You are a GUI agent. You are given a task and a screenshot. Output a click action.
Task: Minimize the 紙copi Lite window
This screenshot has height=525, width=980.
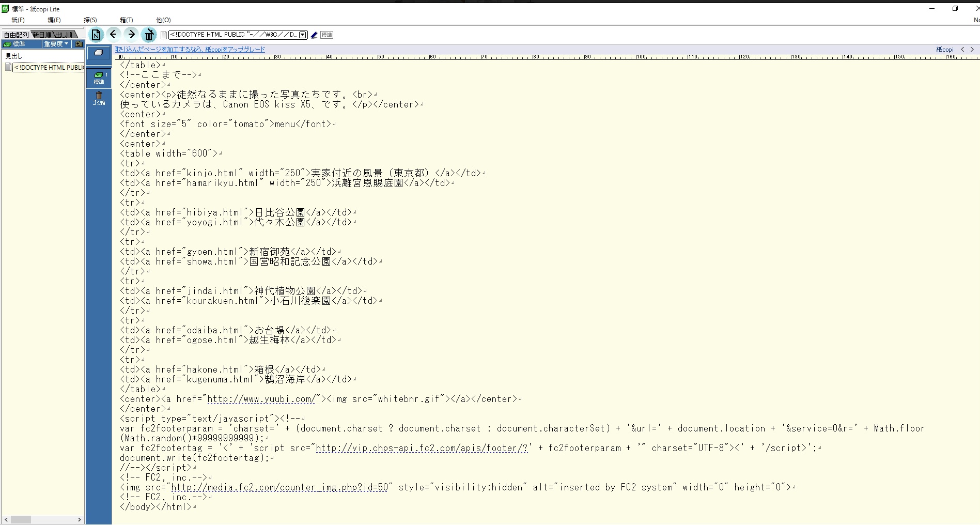[x=932, y=9]
